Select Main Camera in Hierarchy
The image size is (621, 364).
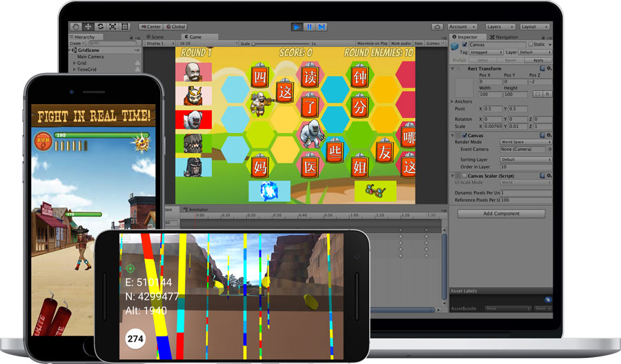coord(90,57)
